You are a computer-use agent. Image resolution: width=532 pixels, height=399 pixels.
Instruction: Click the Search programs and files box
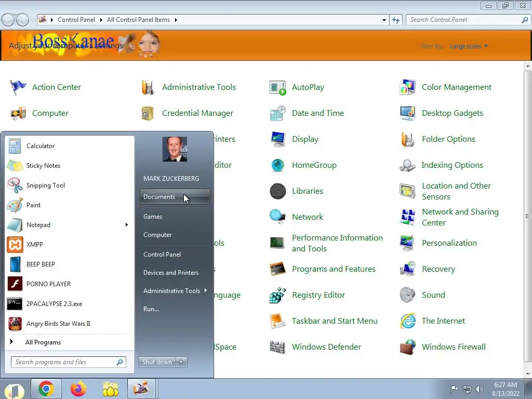[69, 362]
